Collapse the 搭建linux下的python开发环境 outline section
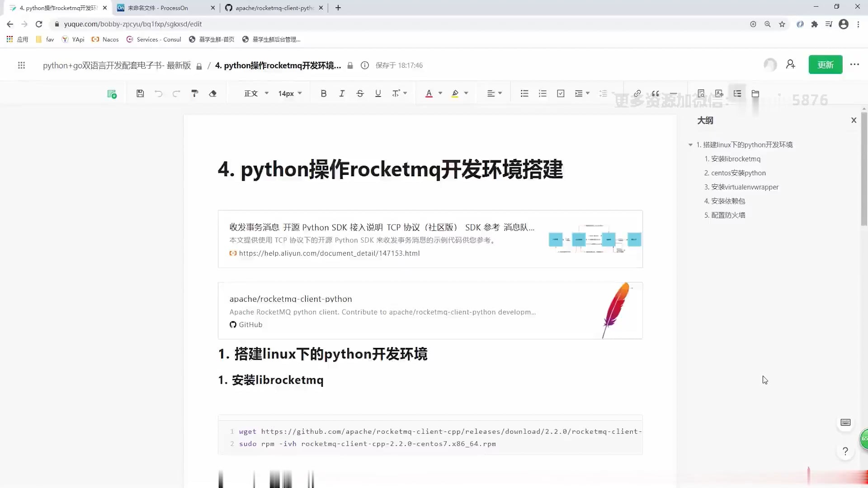Screen dimensions: 868x488 point(691,145)
